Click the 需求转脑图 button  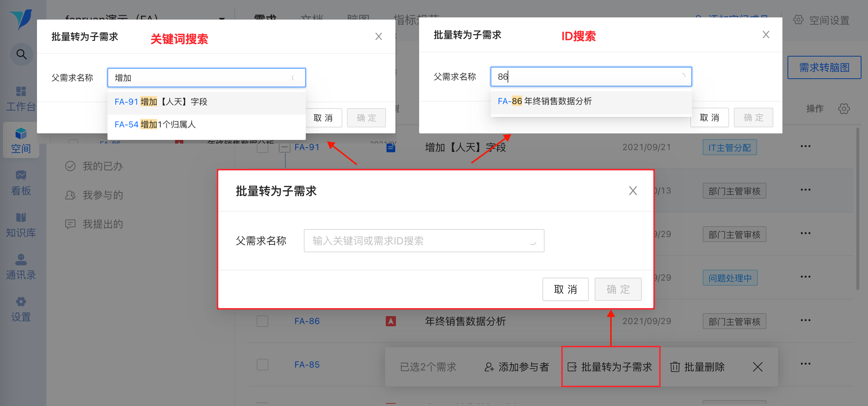coord(824,67)
